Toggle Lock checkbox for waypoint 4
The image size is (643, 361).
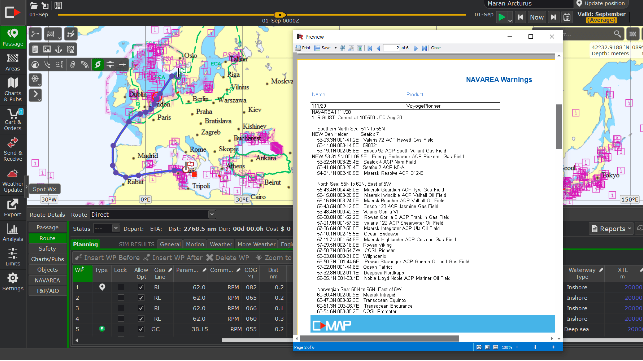coord(121,319)
